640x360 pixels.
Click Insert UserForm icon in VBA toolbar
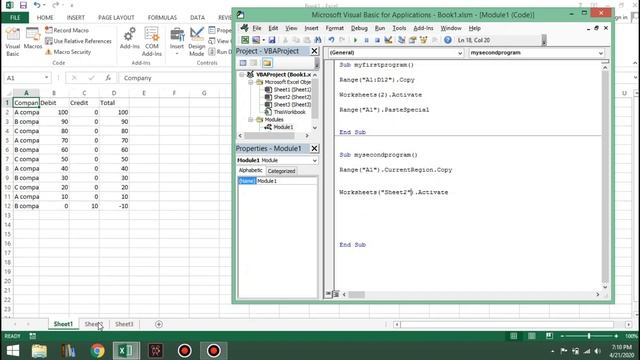pyautogui.click(x=256, y=40)
